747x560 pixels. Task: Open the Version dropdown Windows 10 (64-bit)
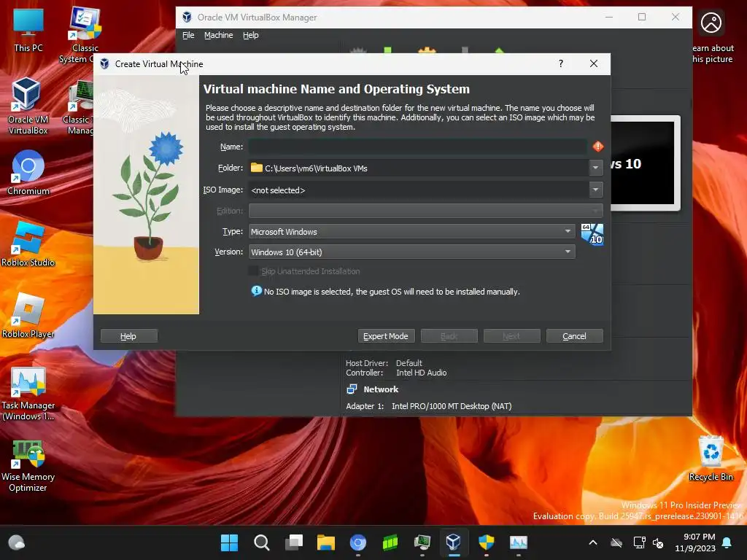(411, 252)
